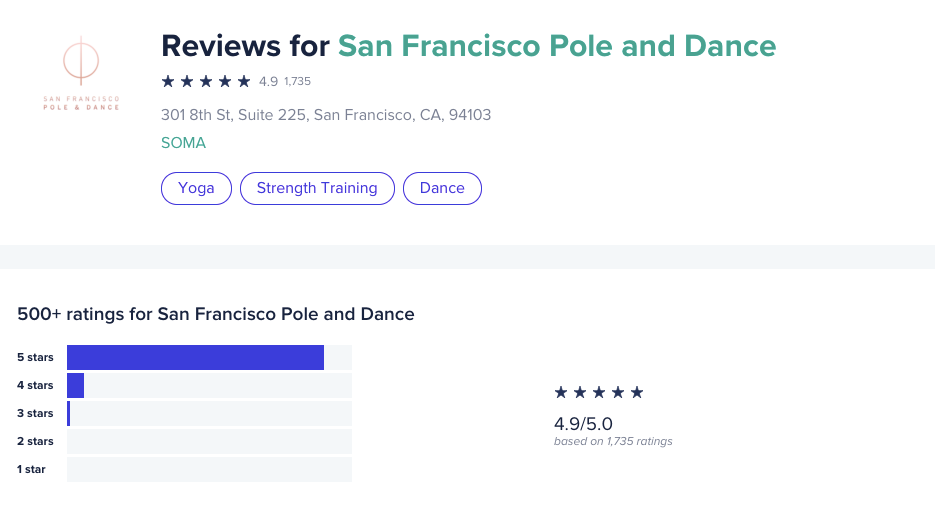Image resolution: width=935 pixels, height=508 pixels.
Task: Click the 1 star rating bar
Action: pos(209,469)
